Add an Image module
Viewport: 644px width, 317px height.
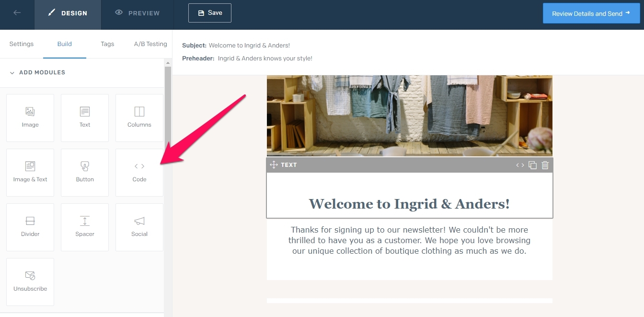coord(30,118)
